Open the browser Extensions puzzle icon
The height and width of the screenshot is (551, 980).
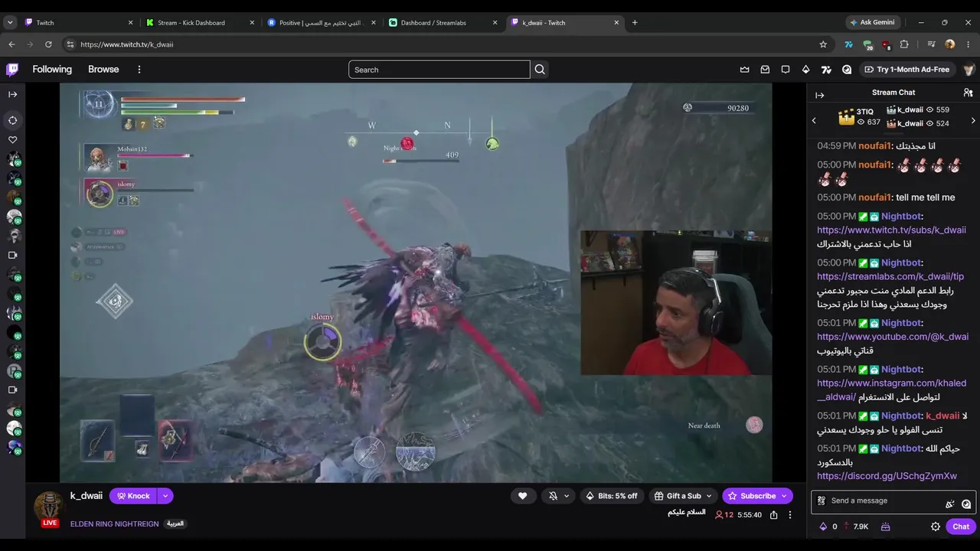904,44
